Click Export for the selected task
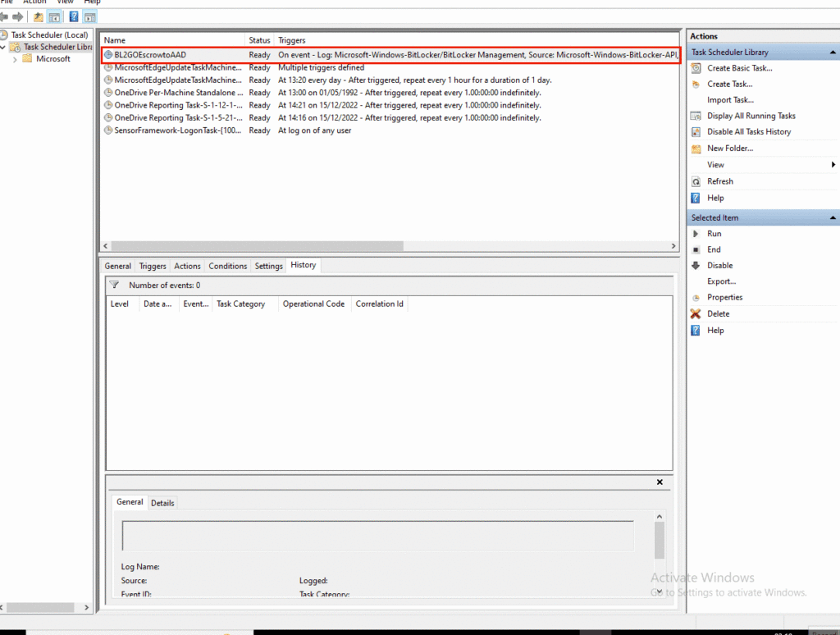840x635 pixels. 721,281
